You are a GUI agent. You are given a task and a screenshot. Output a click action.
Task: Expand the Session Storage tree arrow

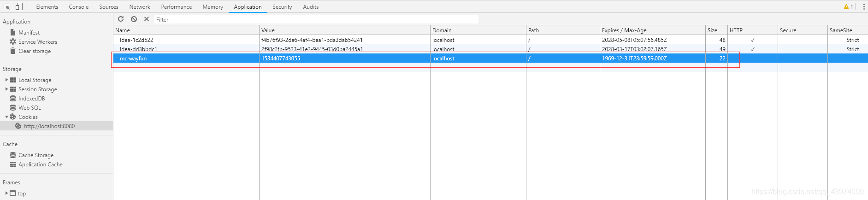(6, 89)
